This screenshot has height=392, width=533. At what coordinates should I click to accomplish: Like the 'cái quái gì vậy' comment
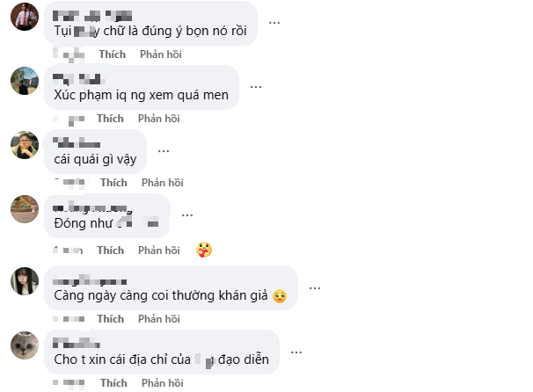pyautogui.click(x=113, y=183)
